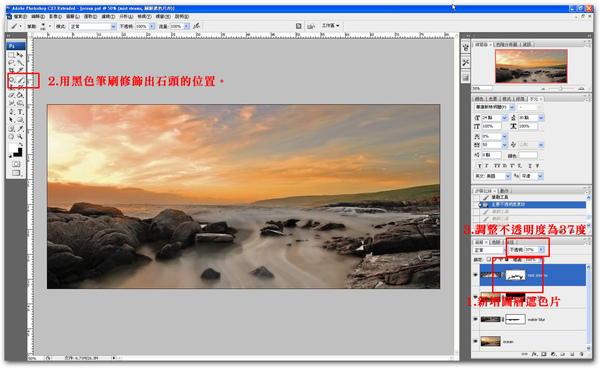Select the Brush tool in the toolbox

coord(20,79)
